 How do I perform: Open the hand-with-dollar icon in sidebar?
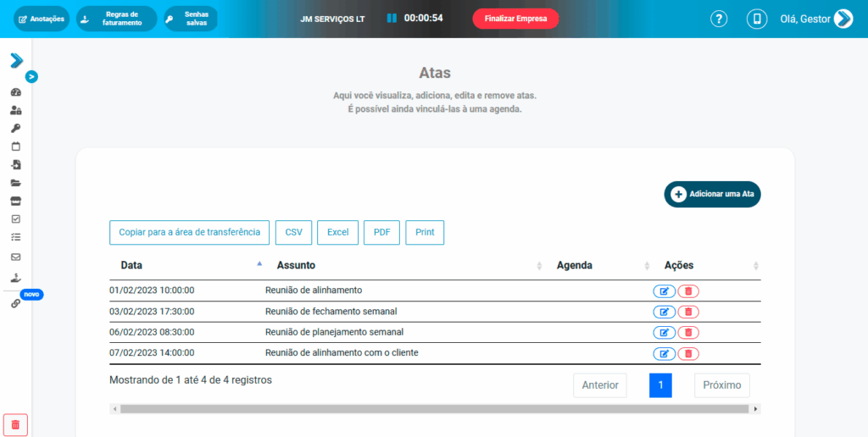point(15,277)
